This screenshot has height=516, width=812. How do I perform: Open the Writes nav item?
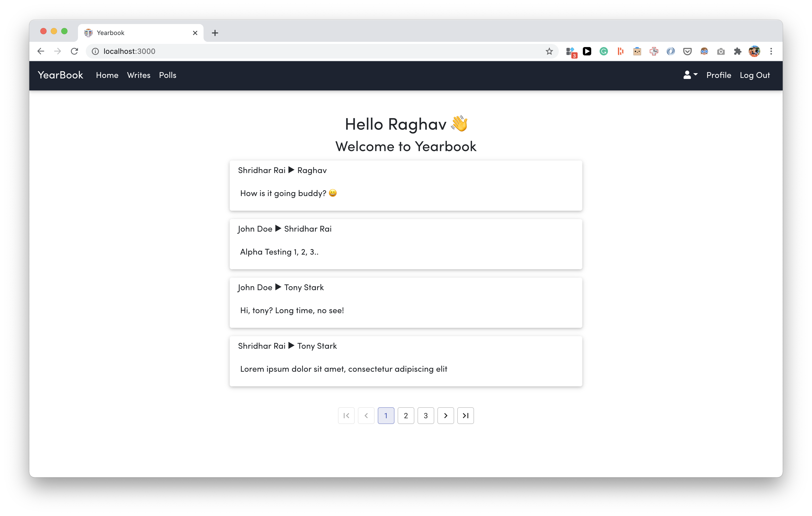(x=139, y=75)
